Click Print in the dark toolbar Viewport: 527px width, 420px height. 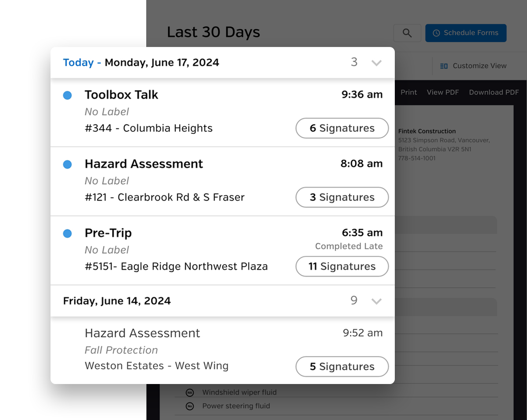coord(408,92)
